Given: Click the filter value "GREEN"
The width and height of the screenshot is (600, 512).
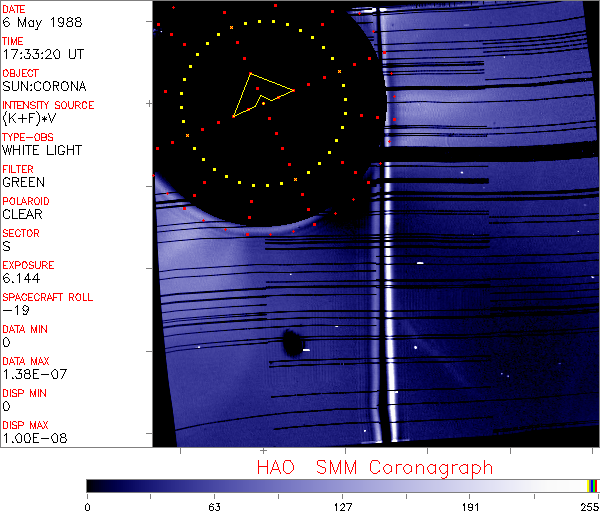Looking at the screenshot, I should 23,182.
